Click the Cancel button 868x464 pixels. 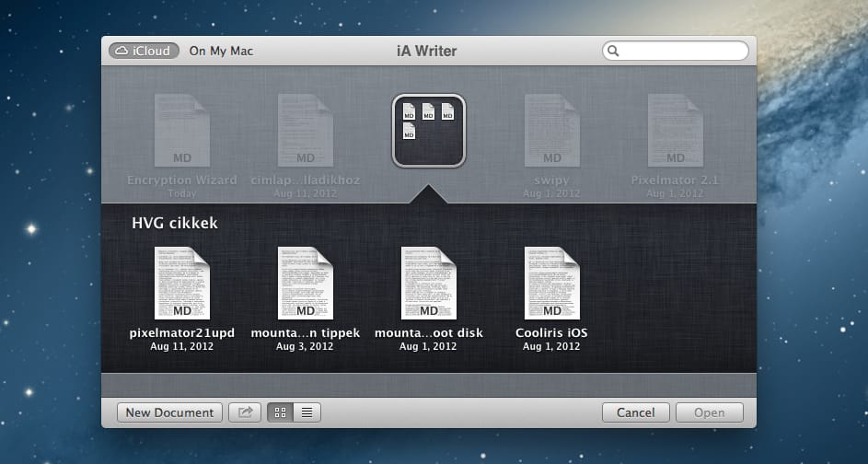coord(635,412)
